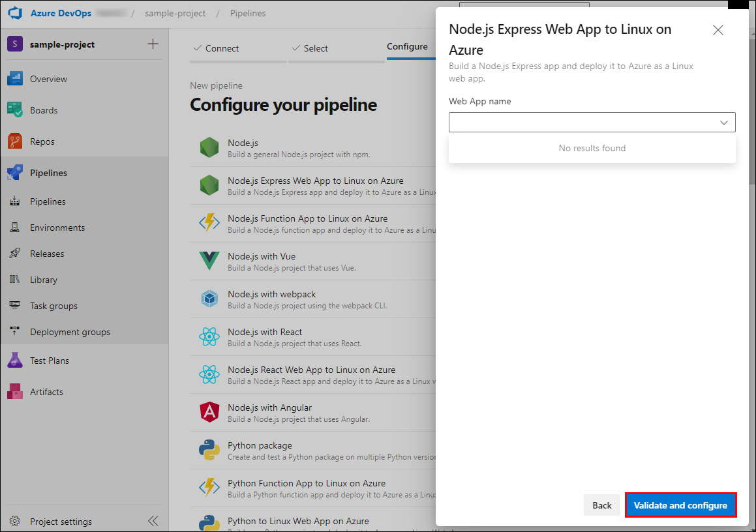Collapse sidebar with double chevron
756x532 pixels.
pos(153,521)
